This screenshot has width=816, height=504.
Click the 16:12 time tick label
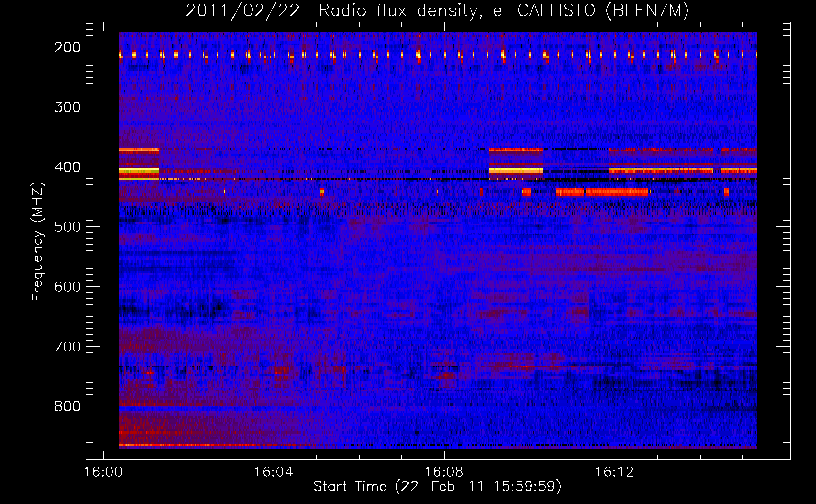click(x=614, y=472)
